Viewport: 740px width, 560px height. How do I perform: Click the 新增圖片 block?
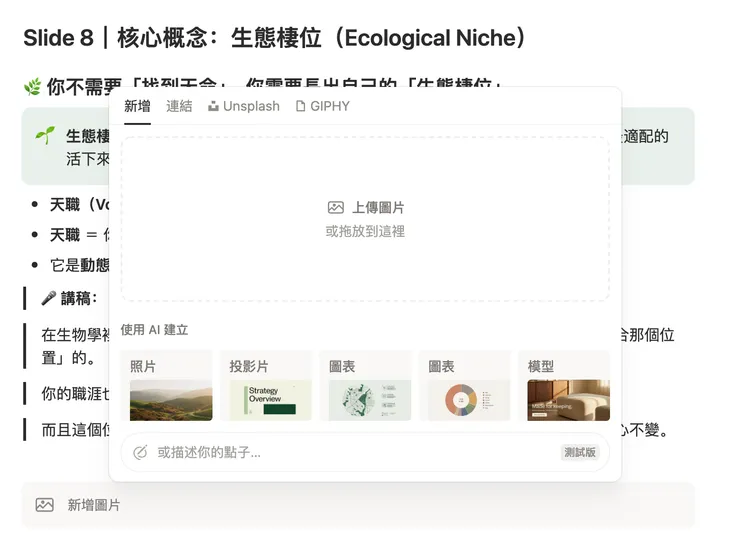click(358, 505)
